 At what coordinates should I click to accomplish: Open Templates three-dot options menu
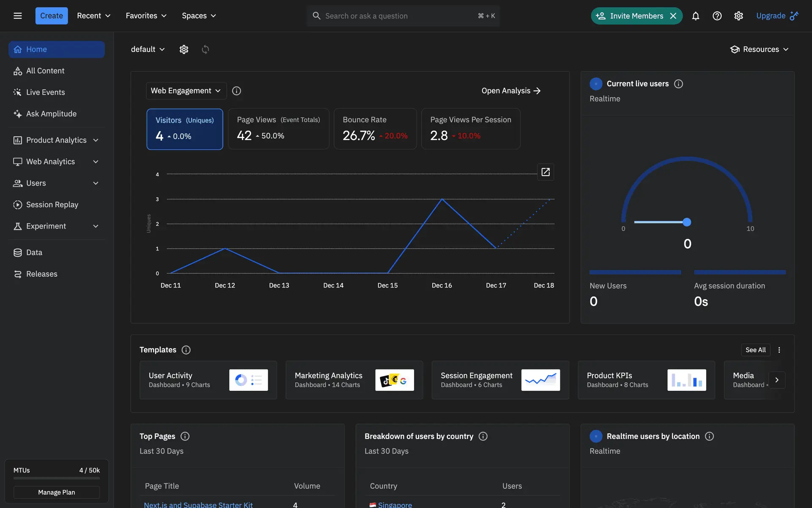coord(779,350)
